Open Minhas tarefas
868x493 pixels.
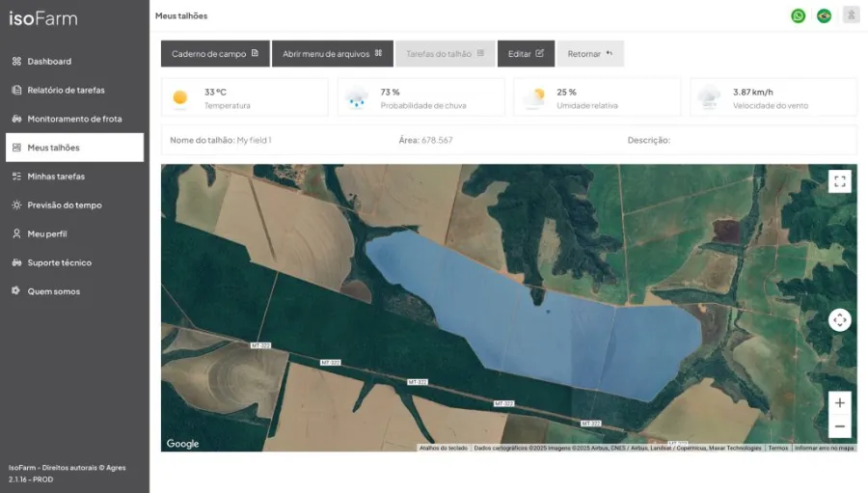[74, 177]
